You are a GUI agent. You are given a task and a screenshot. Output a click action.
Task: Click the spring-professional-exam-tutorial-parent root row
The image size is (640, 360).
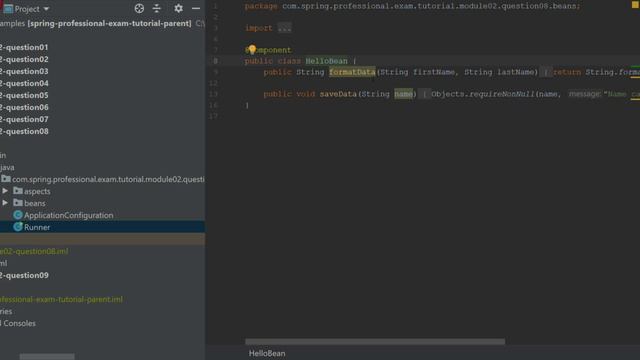click(x=102, y=24)
